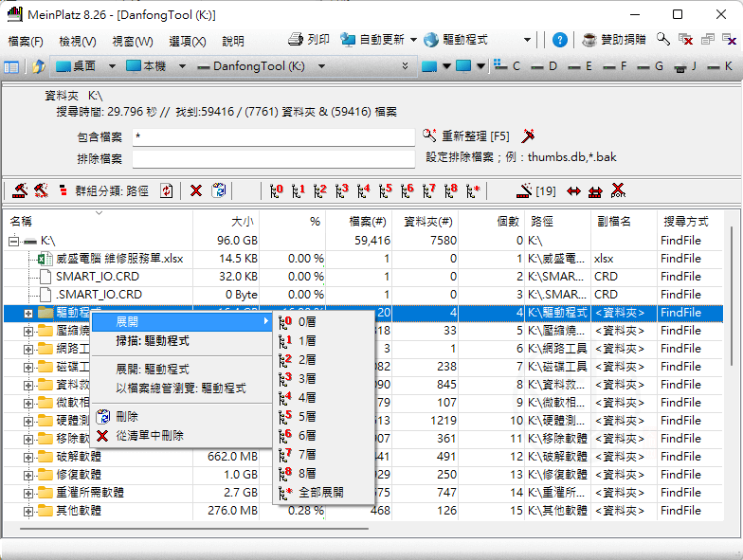
Task: Click 群組分類: 路徑 button
Action: [112, 190]
